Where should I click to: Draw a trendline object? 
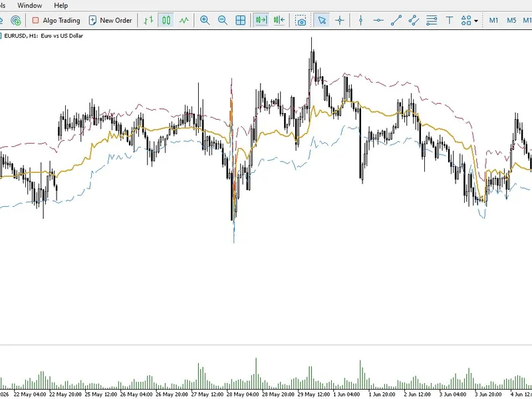[396, 21]
